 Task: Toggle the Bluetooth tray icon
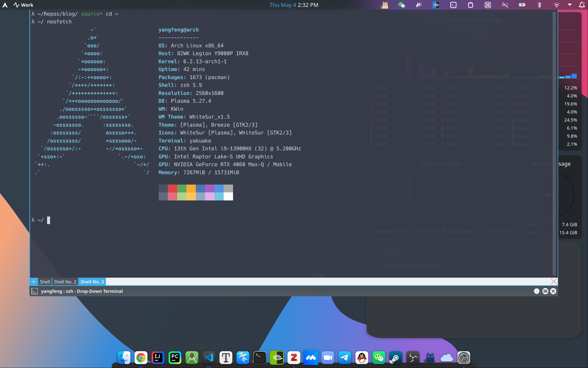539,5
